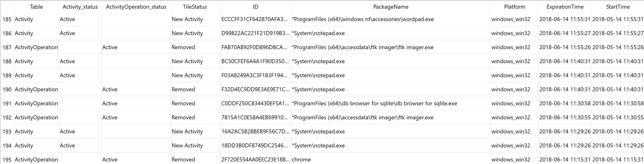This screenshot has height=164, width=644.
Task: Sort by the Table column header
Action: 36,7
